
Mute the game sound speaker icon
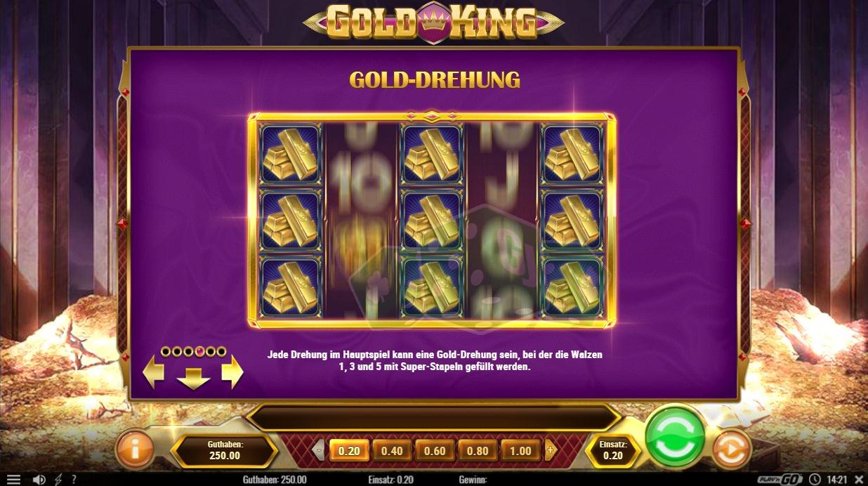click(39, 480)
